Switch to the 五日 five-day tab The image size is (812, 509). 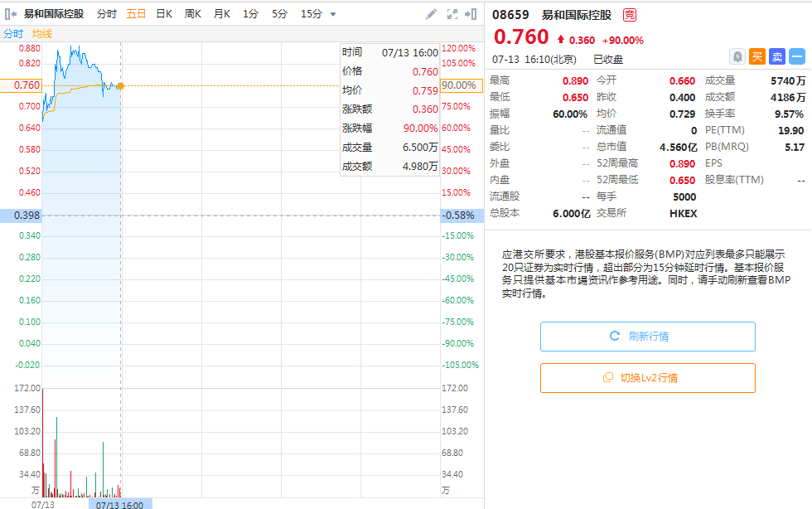(x=136, y=14)
